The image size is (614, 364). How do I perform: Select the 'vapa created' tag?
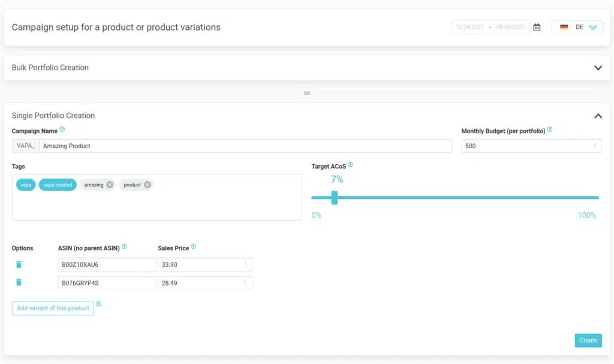tap(58, 185)
